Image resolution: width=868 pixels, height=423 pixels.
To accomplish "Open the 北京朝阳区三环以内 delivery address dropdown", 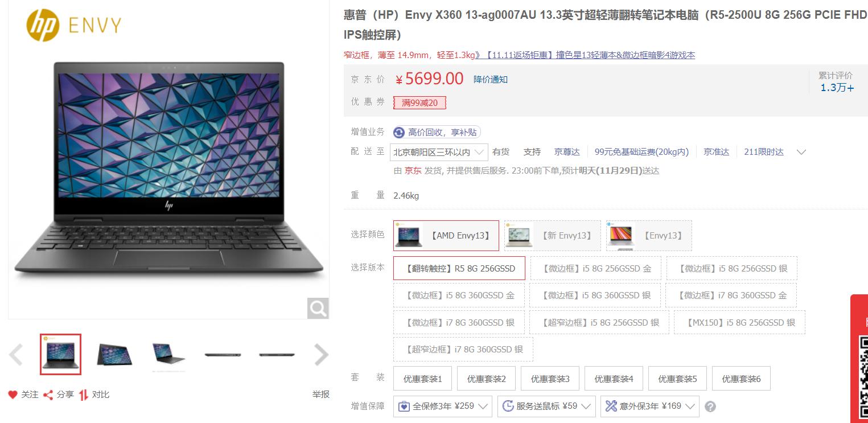I will (439, 152).
